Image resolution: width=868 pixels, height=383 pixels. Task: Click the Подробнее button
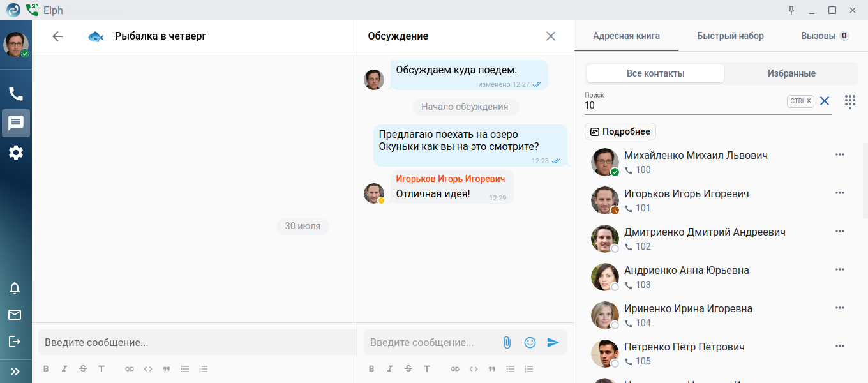tap(620, 131)
